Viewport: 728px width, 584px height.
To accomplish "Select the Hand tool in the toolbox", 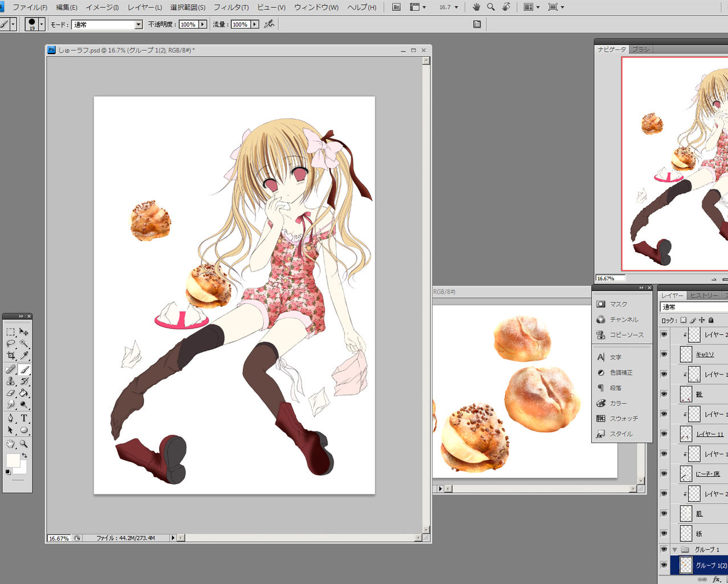I will pos(11,444).
